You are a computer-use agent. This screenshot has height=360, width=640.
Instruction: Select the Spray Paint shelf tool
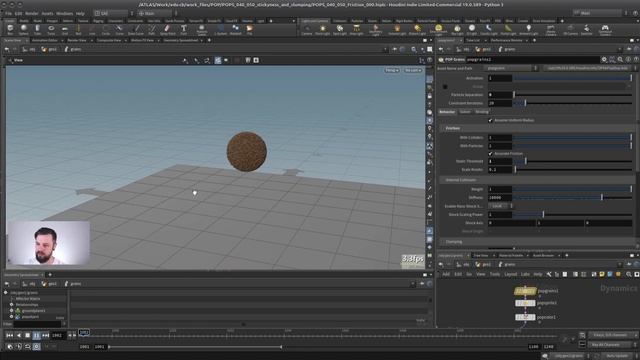coord(167,29)
